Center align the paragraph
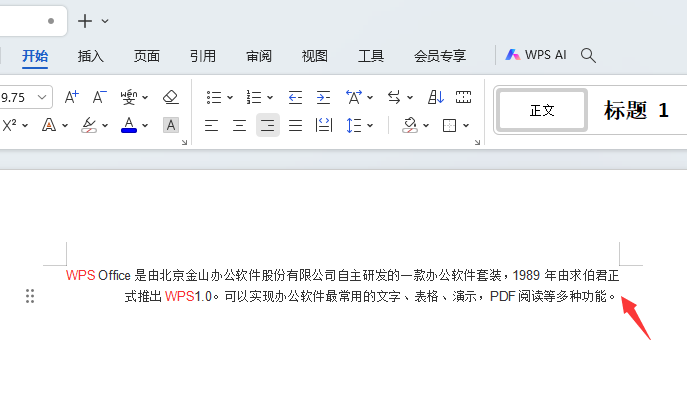This screenshot has width=687, height=403. pyautogui.click(x=239, y=126)
